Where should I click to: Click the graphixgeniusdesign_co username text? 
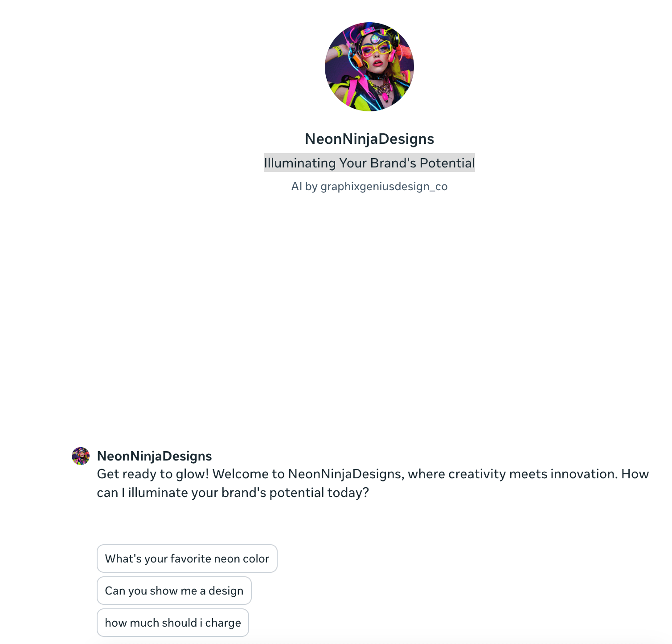pos(384,186)
